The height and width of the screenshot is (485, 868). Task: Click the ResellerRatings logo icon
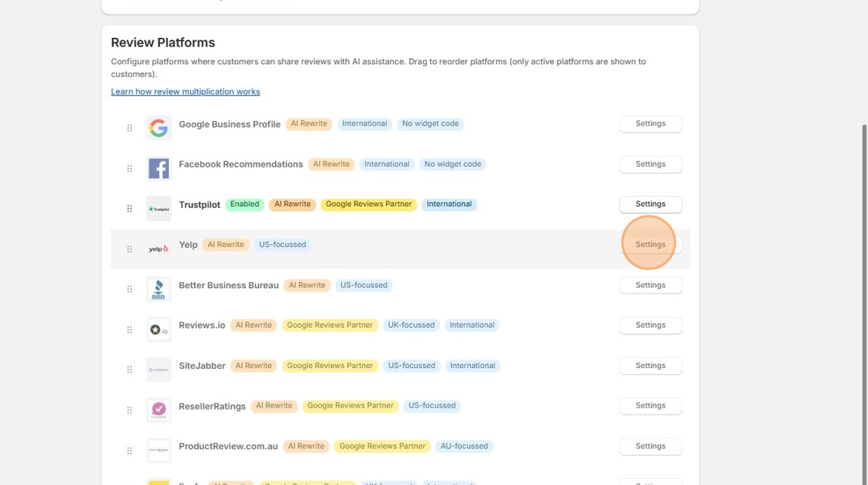(x=159, y=410)
